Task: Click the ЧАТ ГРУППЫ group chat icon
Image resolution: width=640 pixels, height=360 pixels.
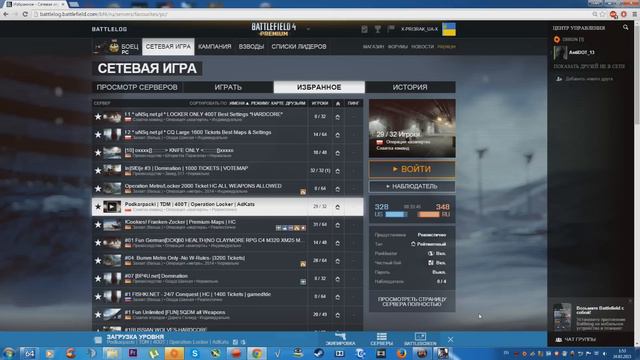Action: pos(559,340)
